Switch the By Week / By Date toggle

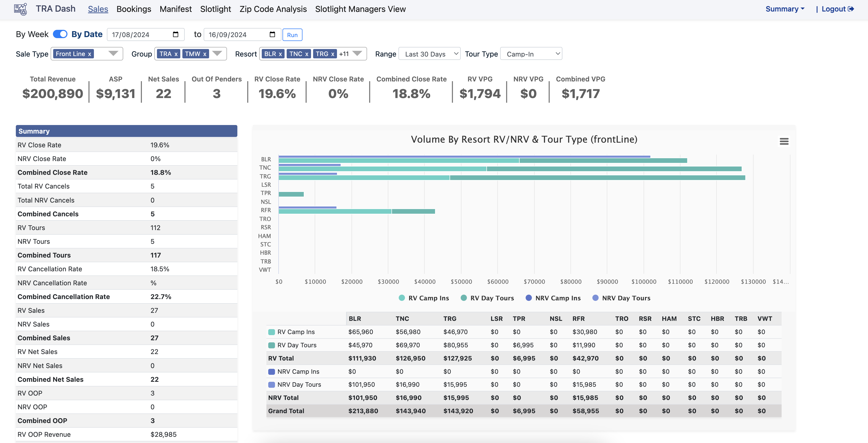pos(60,34)
